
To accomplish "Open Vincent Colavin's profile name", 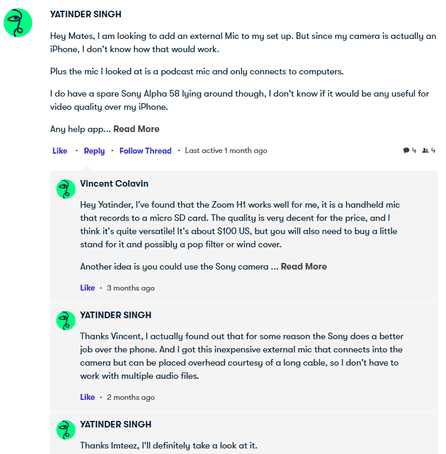I will tap(114, 184).
